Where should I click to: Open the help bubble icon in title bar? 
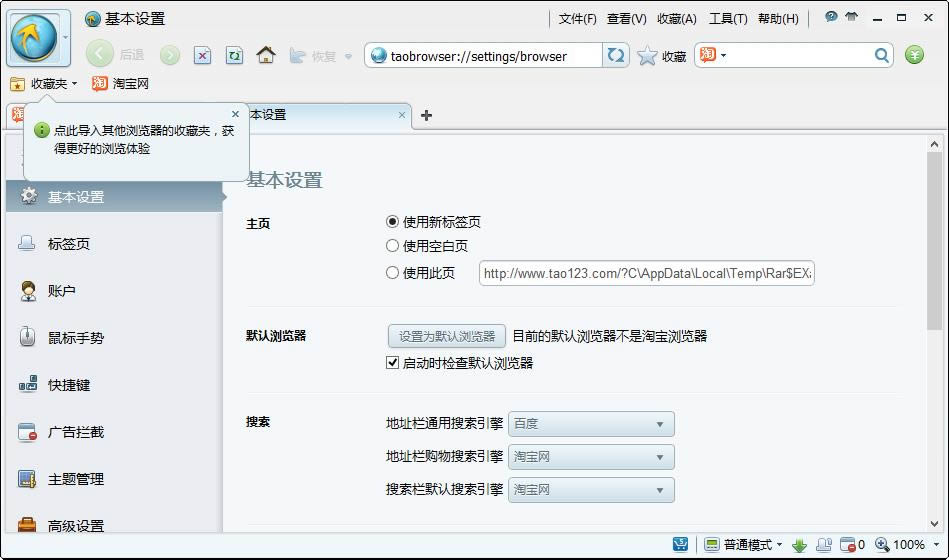point(831,16)
